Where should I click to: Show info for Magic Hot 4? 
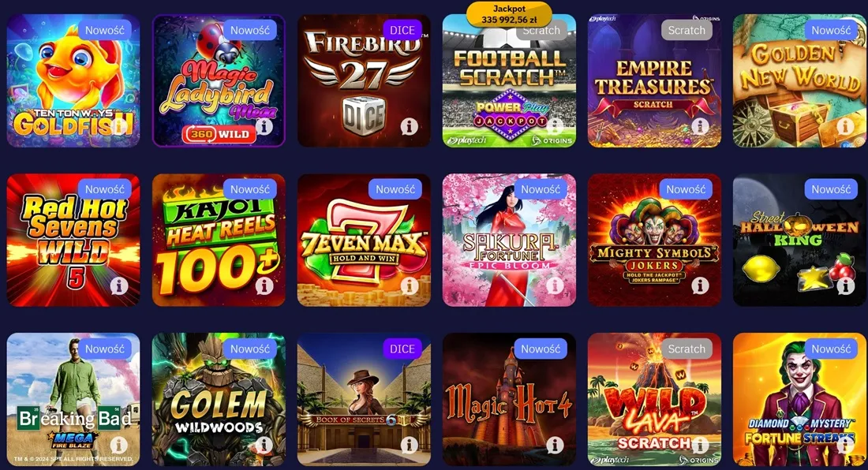pyautogui.click(x=555, y=445)
